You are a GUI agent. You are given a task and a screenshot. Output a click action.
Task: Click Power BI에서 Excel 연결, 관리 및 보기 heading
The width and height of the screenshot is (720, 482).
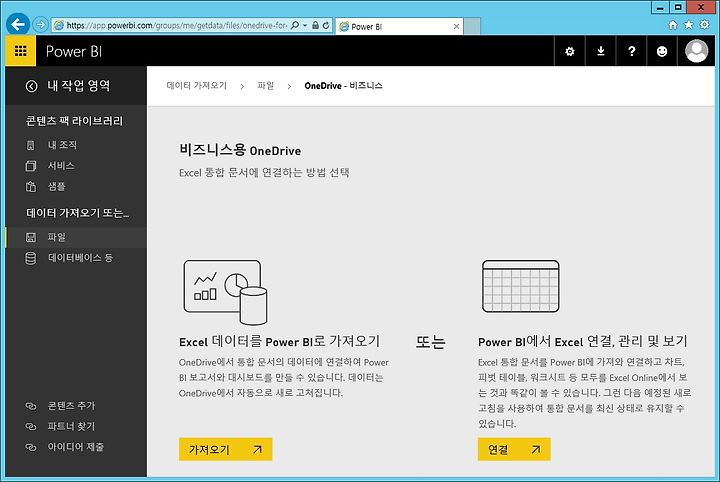pyautogui.click(x=582, y=342)
